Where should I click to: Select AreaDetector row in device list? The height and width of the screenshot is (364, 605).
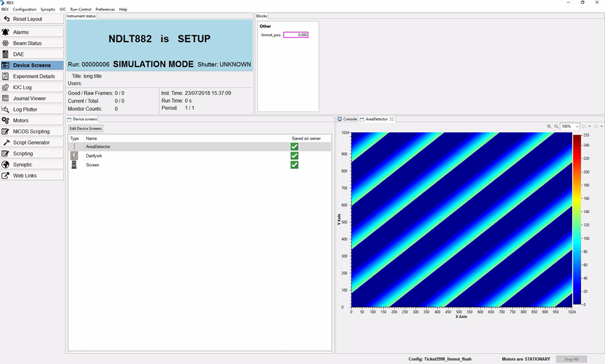click(200, 147)
